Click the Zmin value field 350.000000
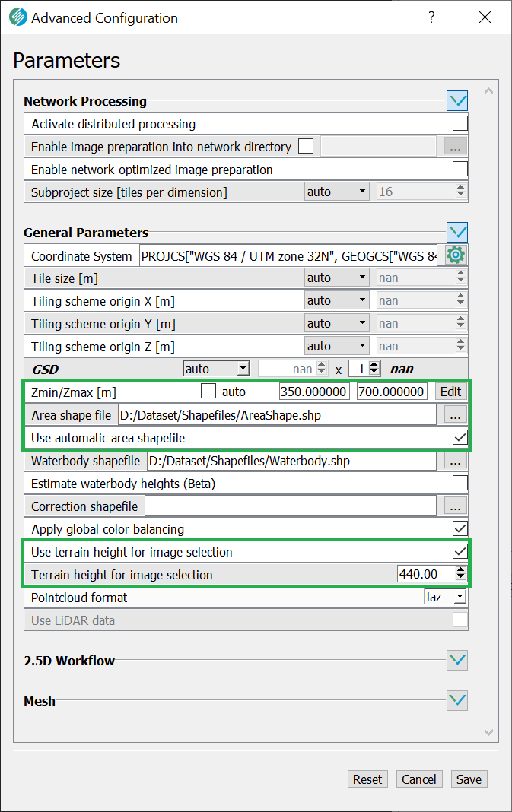512x812 pixels. 314,392
